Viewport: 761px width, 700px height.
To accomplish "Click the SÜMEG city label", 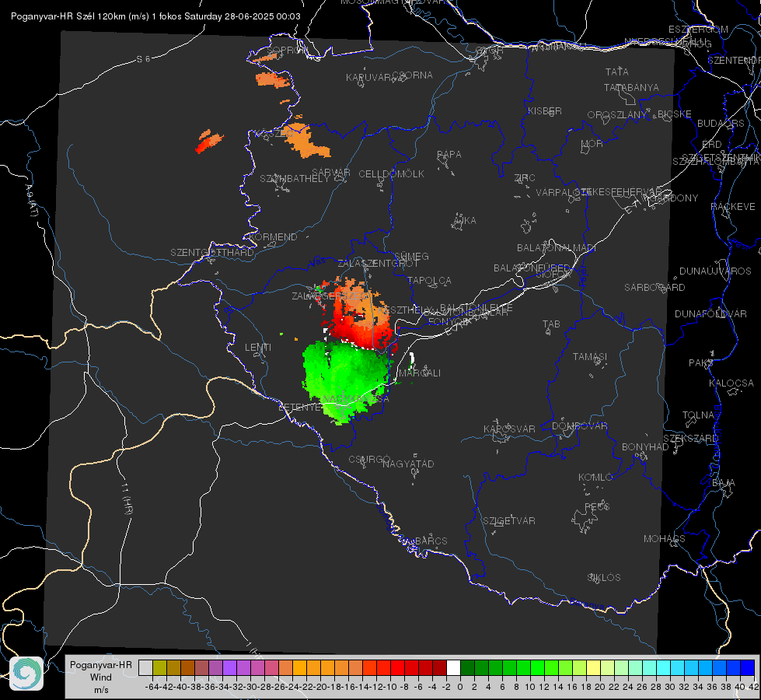I will [x=411, y=256].
